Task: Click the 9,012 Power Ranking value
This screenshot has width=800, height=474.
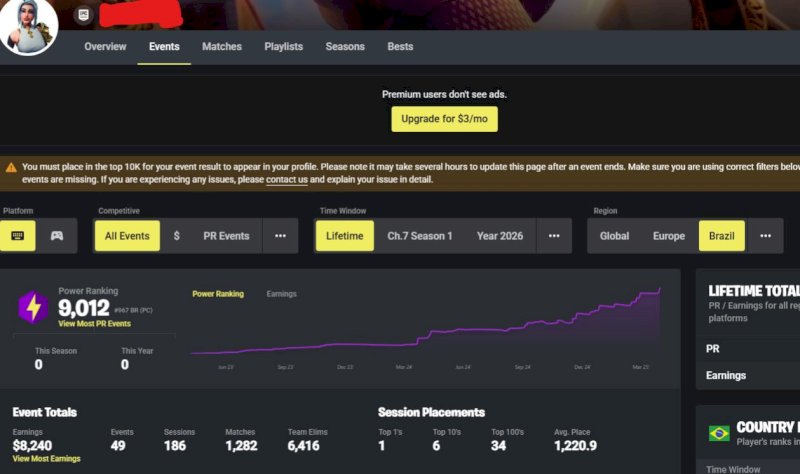Action: pos(84,308)
